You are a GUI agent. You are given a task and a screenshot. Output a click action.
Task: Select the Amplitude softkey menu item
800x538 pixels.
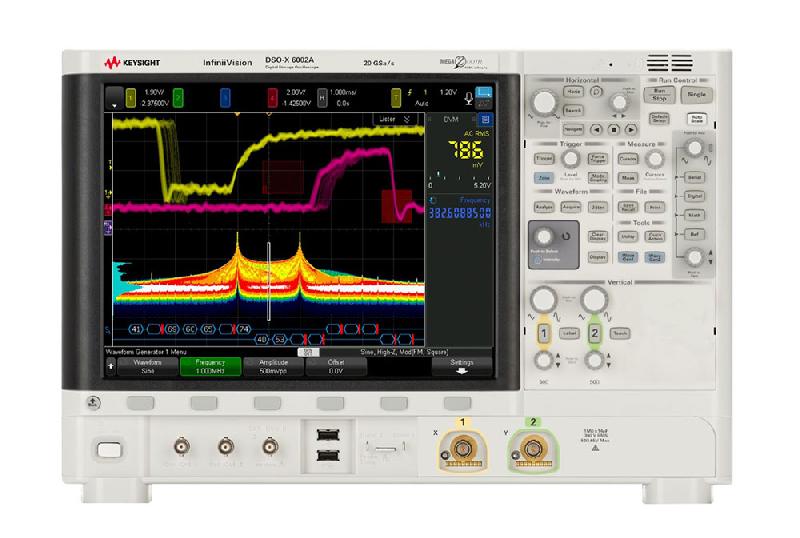point(272,366)
